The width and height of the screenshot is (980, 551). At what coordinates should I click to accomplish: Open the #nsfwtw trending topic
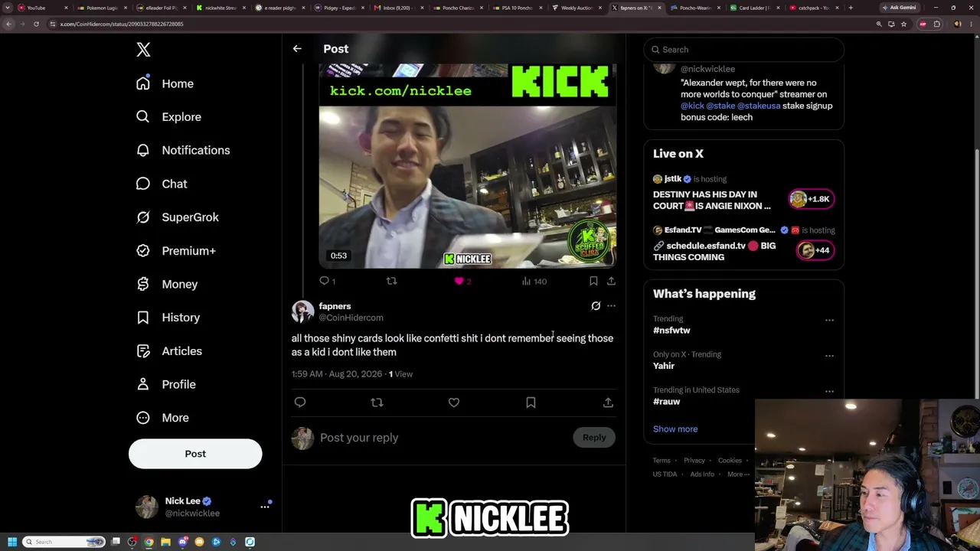point(671,331)
